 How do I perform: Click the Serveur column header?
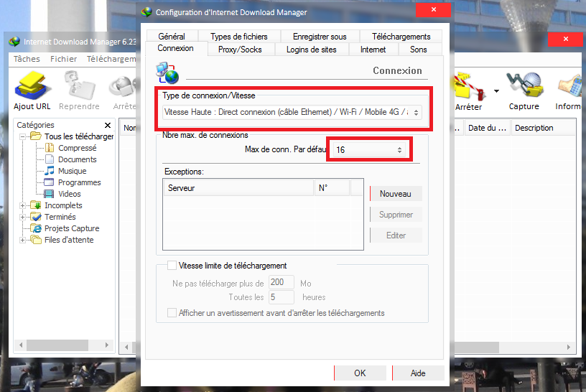click(x=239, y=188)
